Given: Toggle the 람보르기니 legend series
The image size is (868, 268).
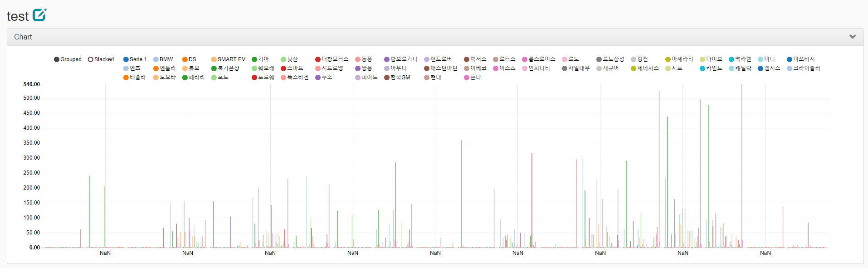Looking at the screenshot, I should point(401,59).
